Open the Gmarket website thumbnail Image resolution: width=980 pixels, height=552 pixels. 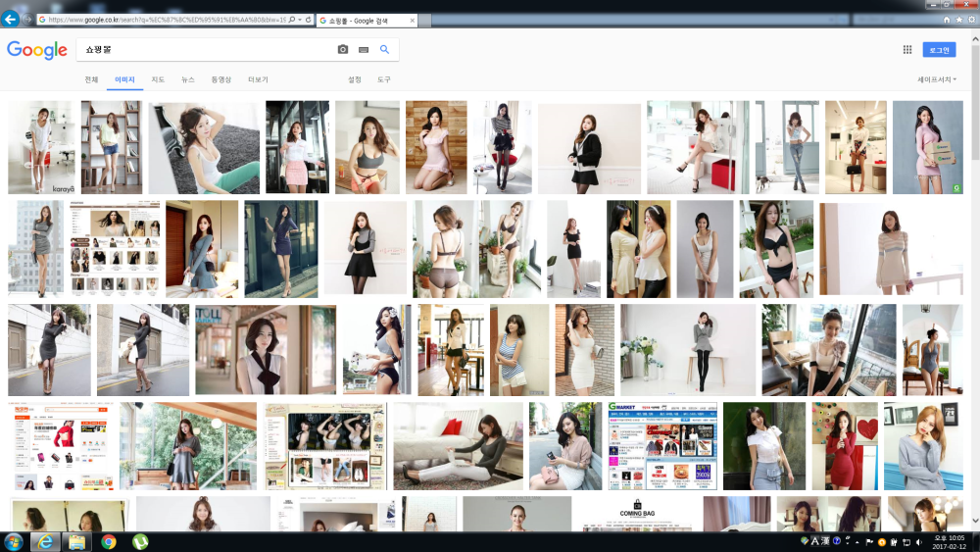pos(662,446)
